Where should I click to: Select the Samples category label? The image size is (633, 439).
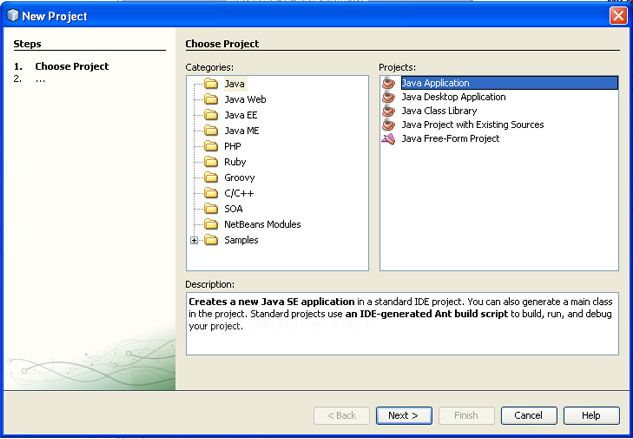point(241,240)
